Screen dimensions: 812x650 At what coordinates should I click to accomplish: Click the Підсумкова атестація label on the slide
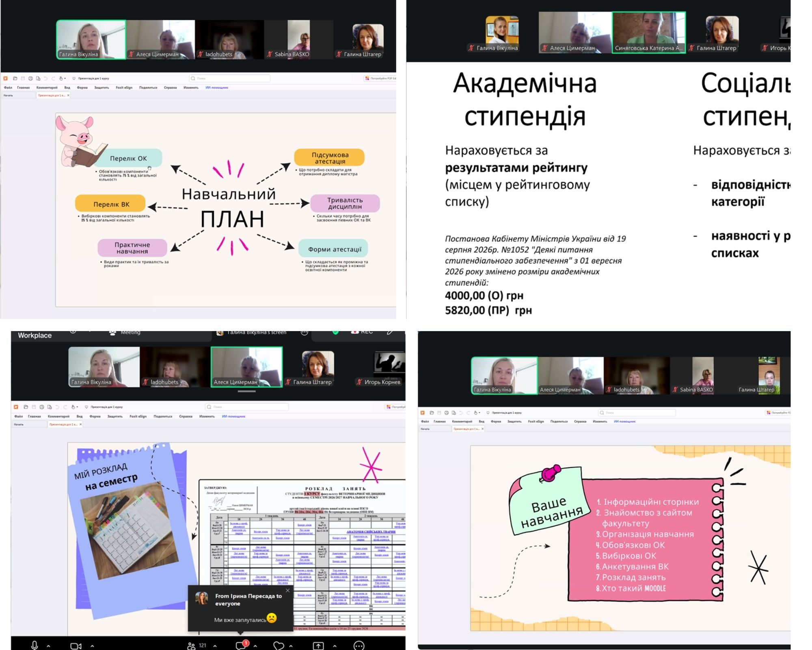[x=330, y=158]
